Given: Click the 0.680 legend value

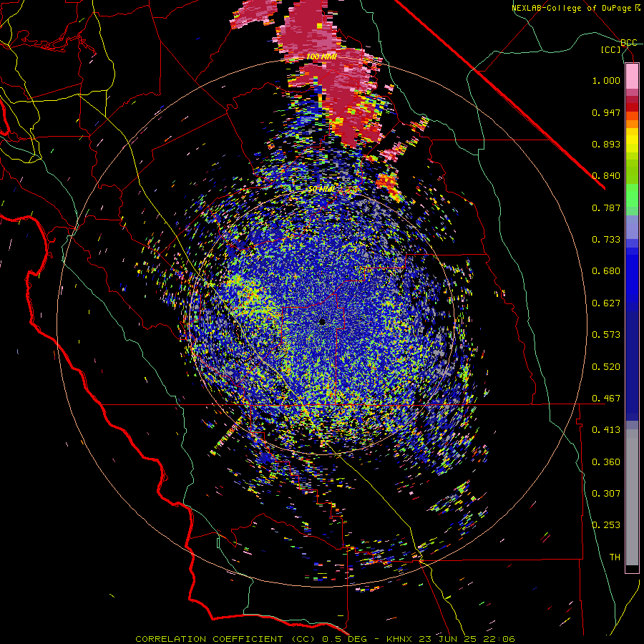Looking at the screenshot, I should pos(606,271).
